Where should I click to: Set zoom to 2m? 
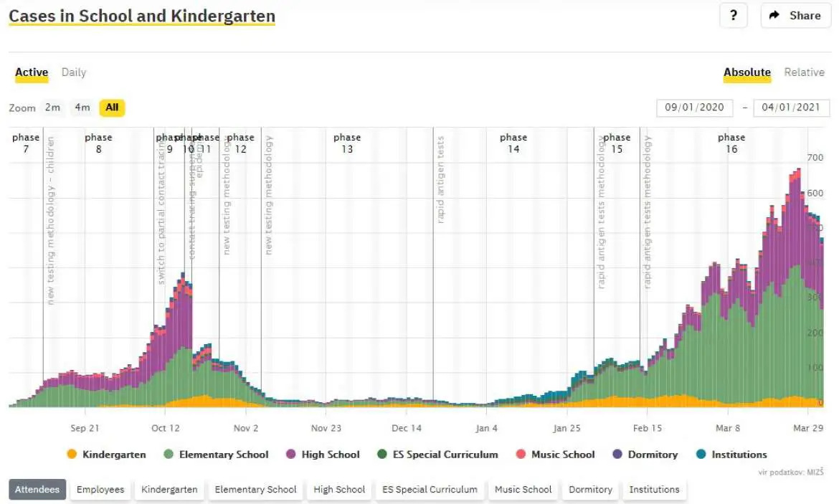click(x=52, y=108)
